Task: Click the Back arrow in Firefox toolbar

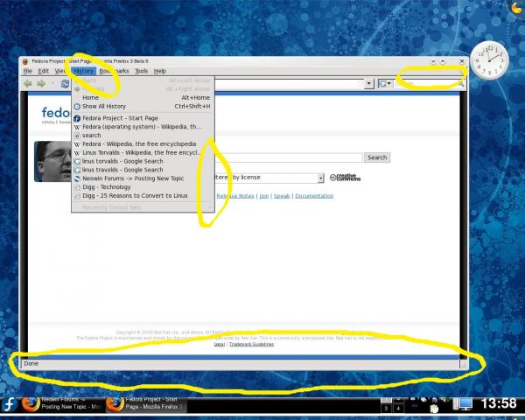Action: pos(27,83)
